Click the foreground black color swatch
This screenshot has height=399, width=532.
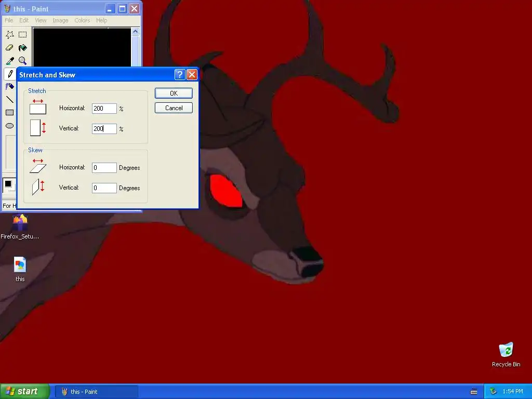tap(8, 184)
